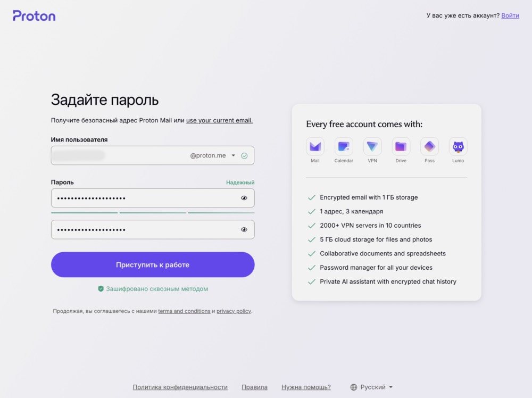Open the terms and conditions link
Image resolution: width=532 pixels, height=398 pixels.
coord(184,311)
